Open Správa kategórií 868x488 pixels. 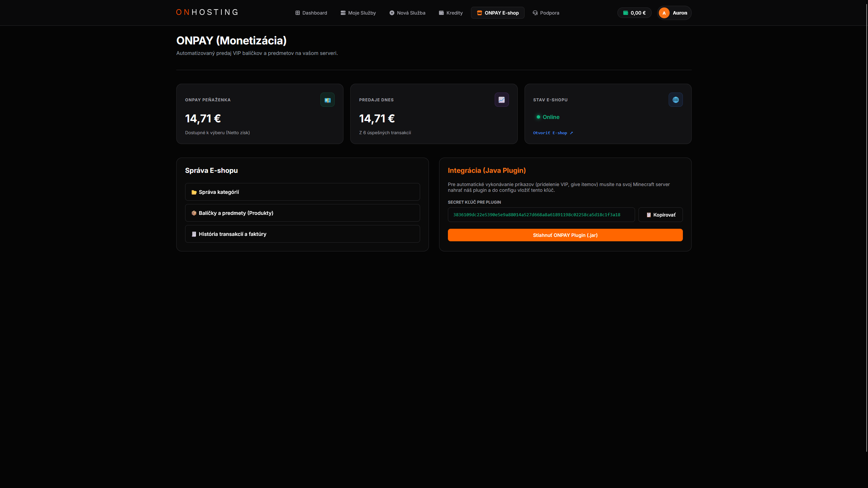click(x=302, y=192)
